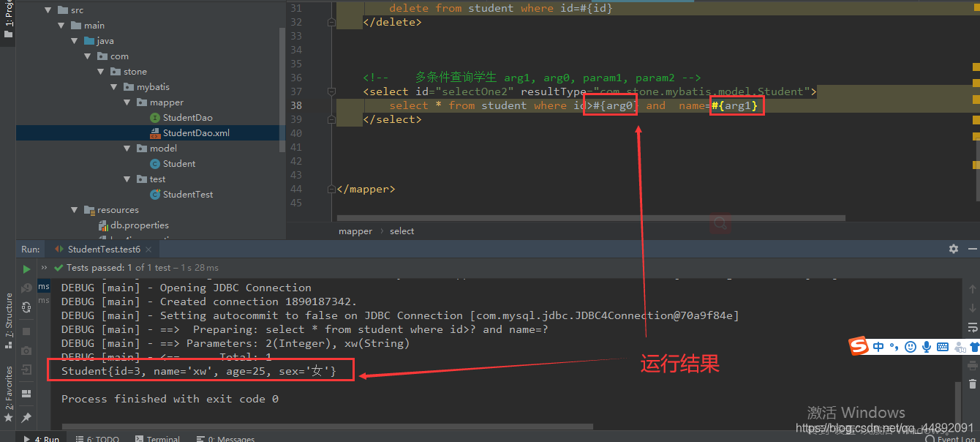Open Run panel settings gear
The image size is (980, 442).
(x=954, y=249)
